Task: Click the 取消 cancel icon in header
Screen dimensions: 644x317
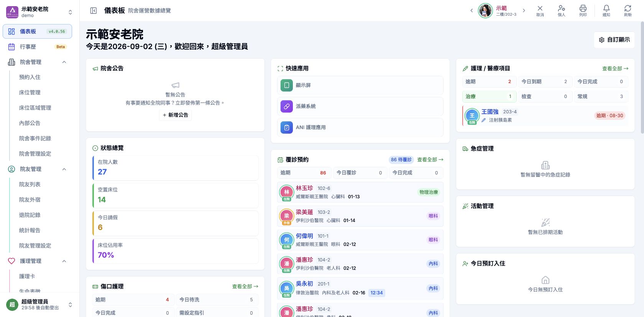Action: click(540, 11)
